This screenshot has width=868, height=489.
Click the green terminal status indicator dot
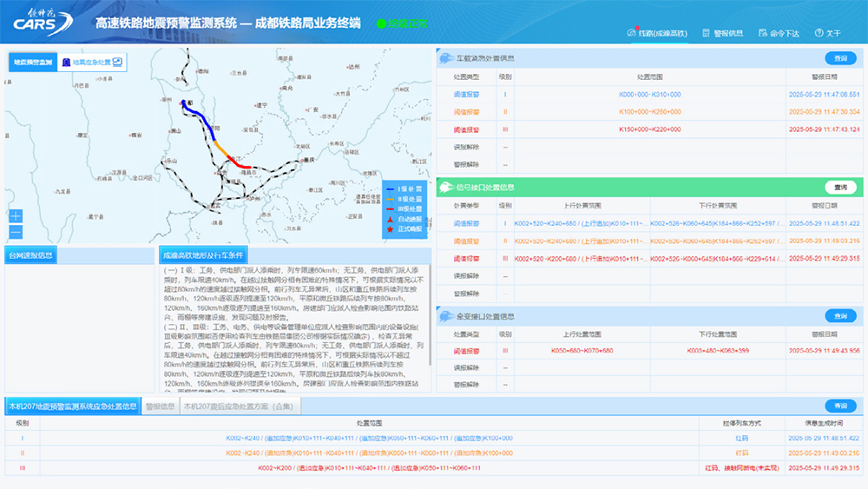point(381,23)
